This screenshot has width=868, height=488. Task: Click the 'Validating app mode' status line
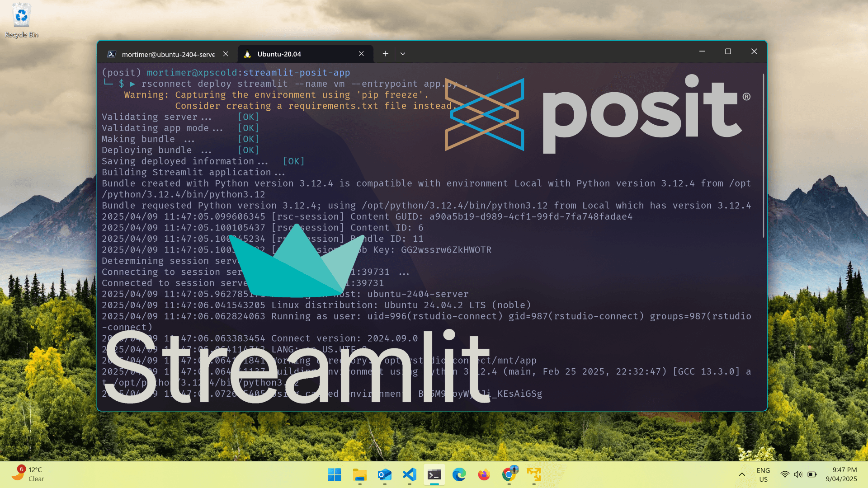(180, 128)
